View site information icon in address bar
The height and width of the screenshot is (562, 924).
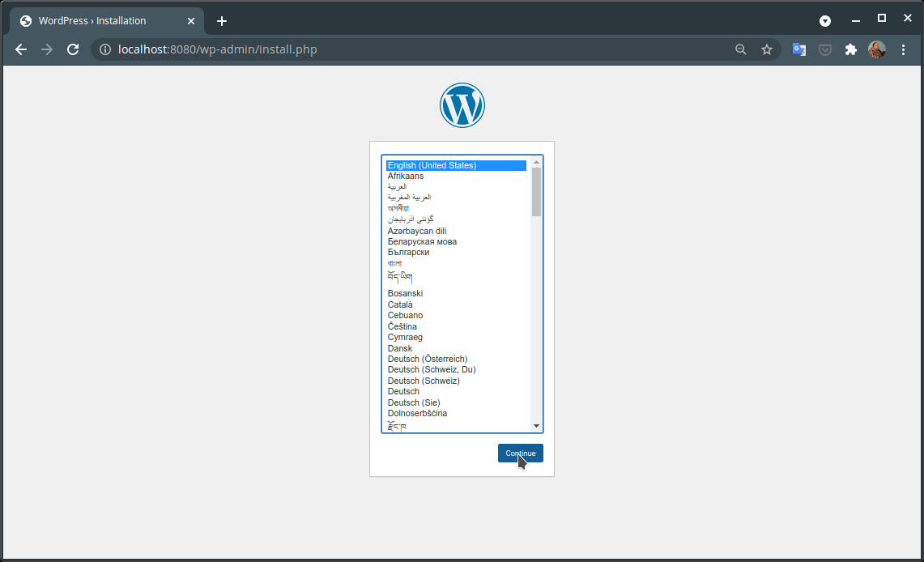pos(104,49)
